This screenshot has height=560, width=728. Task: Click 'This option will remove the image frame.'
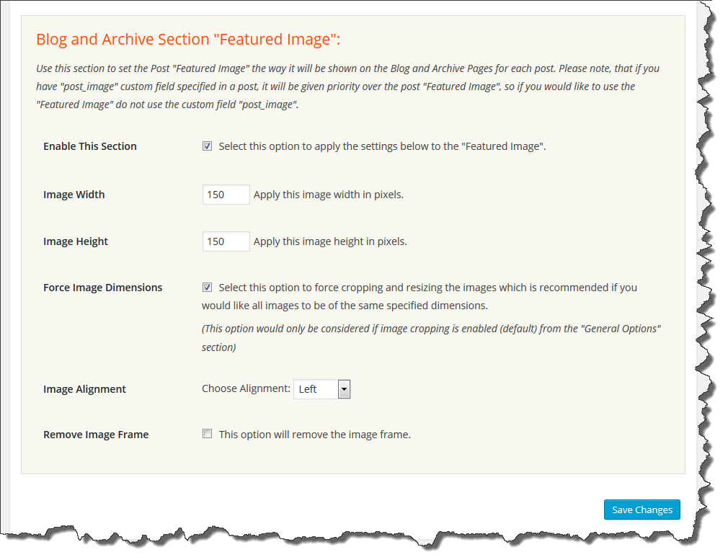coord(315,435)
